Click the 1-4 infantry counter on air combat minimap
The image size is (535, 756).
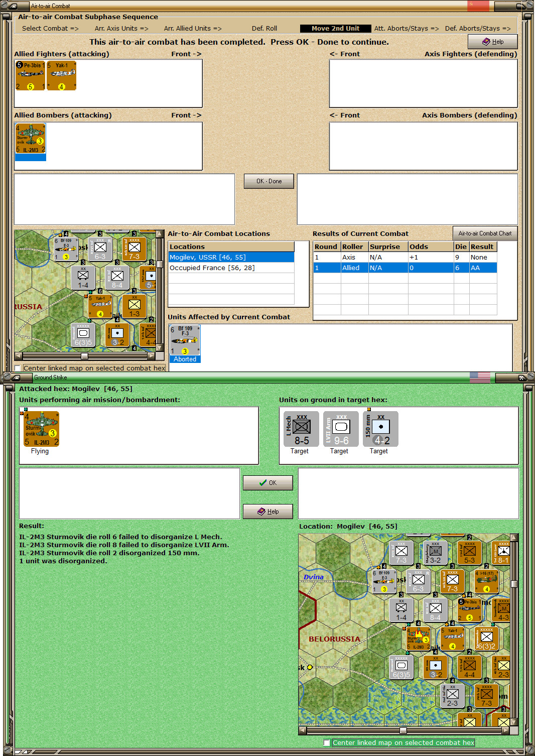coord(83,278)
